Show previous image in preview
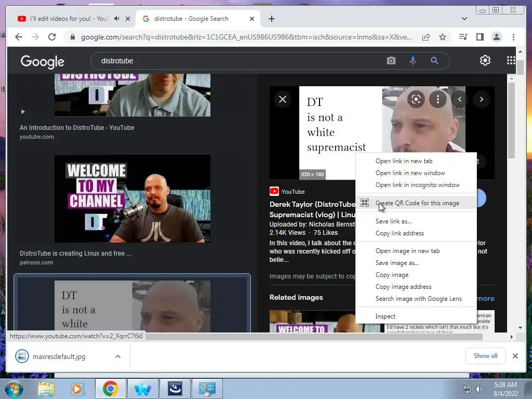Image resolution: width=532 pixels, height=399 pixels. [460, 99]
